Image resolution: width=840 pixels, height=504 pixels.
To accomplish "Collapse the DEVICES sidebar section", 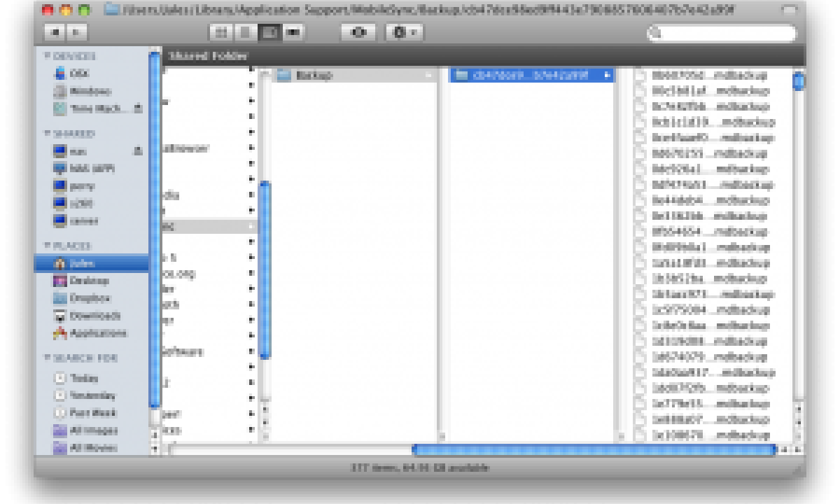I will point(48,56).
